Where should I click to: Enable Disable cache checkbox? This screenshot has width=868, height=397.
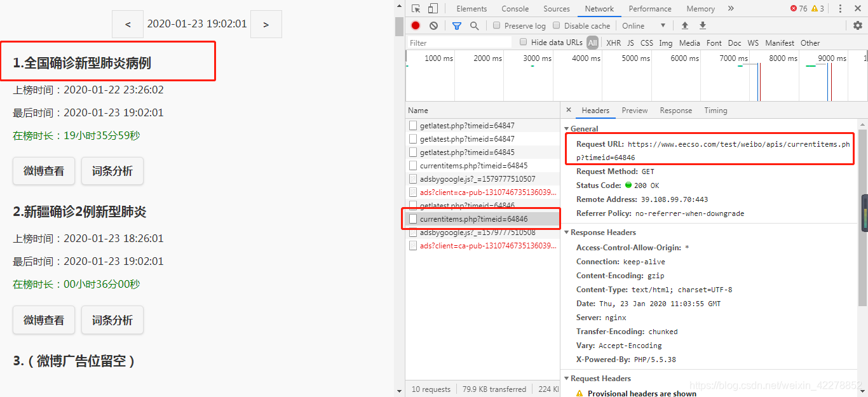pos(557,25)
